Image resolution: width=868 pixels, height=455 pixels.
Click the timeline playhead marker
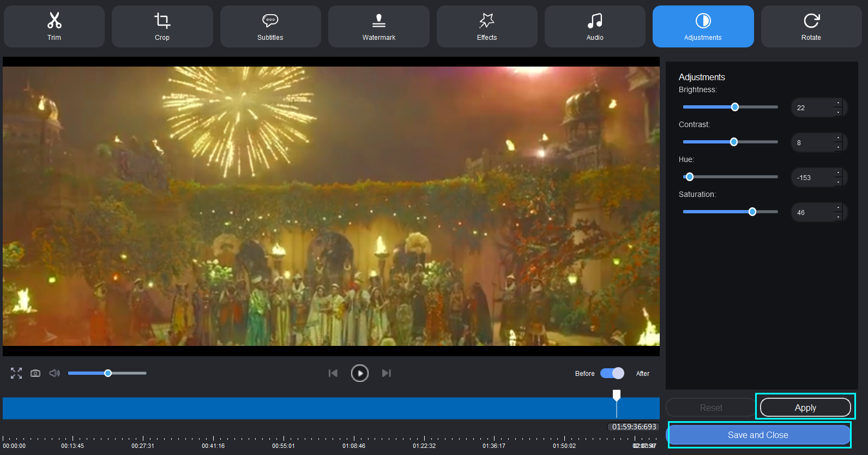tap(617, 394)
